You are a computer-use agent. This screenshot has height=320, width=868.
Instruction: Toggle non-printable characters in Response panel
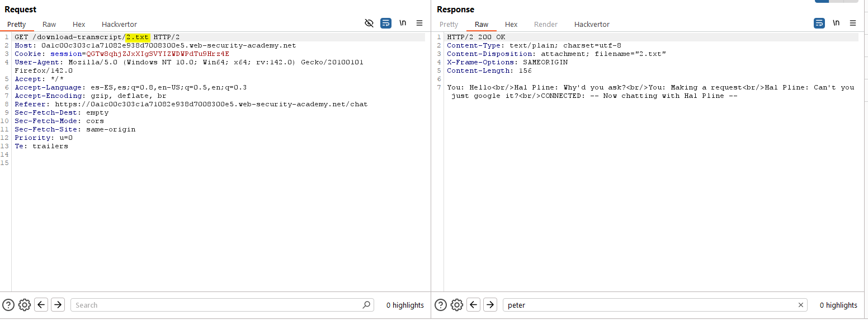(836, 23)
